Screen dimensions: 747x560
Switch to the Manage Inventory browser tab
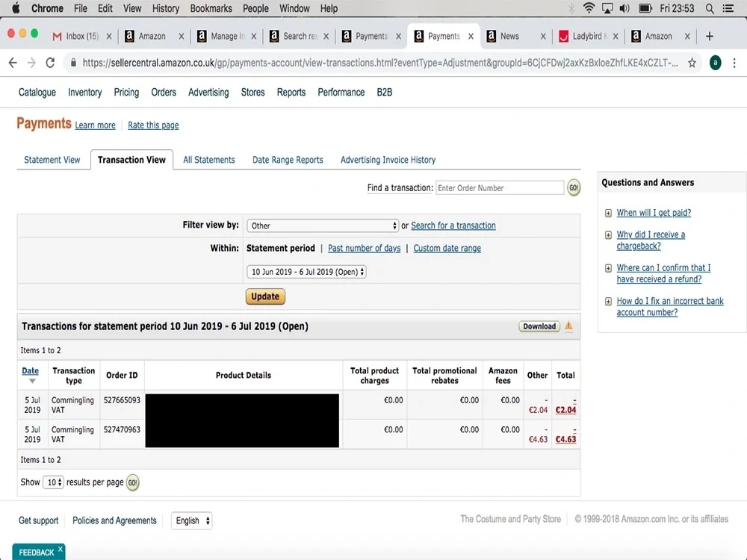click(227, 36)
